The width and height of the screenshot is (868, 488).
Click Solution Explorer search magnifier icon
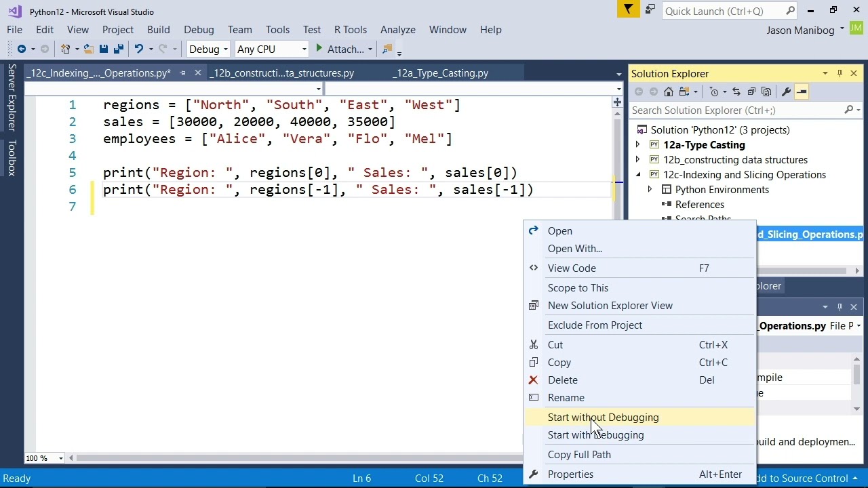coord(848,110)
